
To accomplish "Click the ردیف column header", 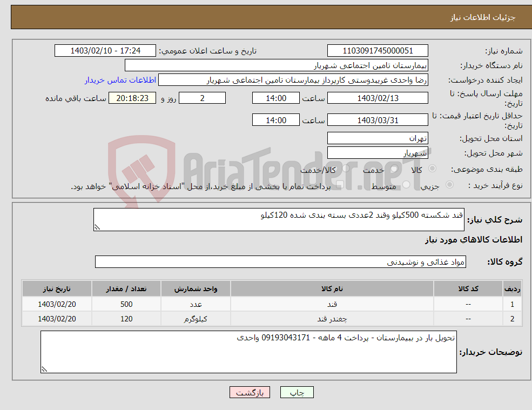I will [513, 289].
